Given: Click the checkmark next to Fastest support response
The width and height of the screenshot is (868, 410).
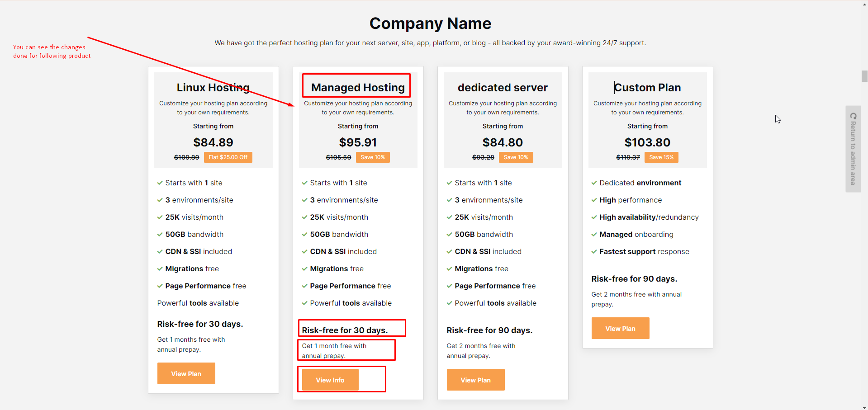Looking at the screenshot, I should (594, 252).
